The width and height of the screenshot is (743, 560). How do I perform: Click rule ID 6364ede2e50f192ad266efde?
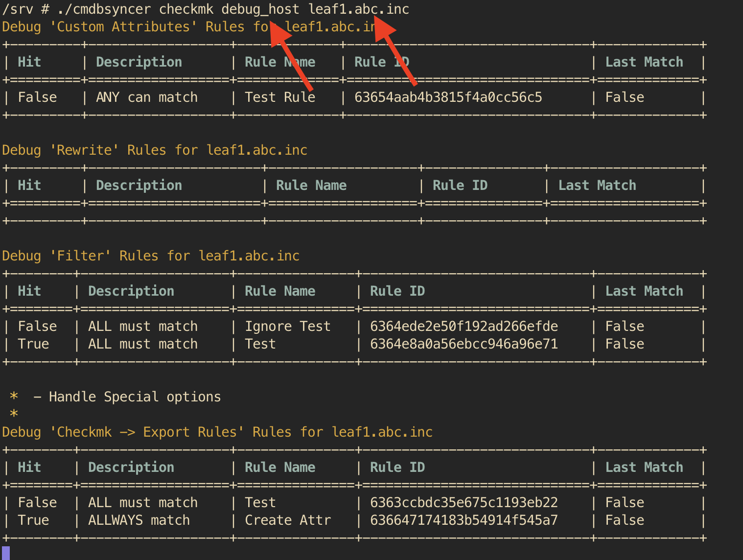pos(464,327)
